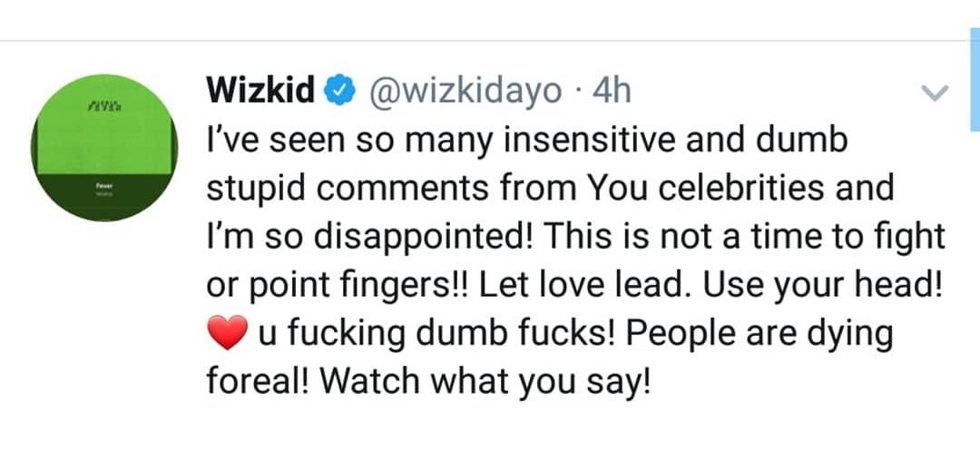Click the @wizkidayo handle
980x461 pixels.
coord(464,92)
